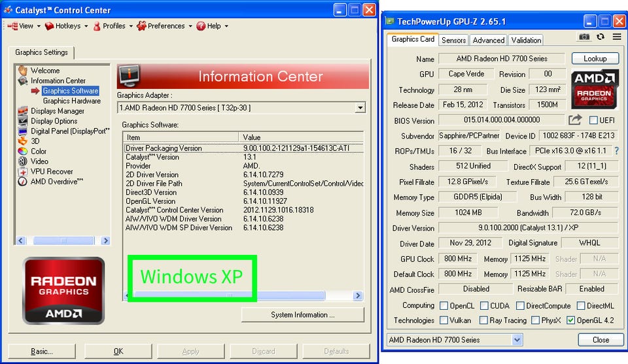This screenshot has height=364, width=628.
Task: Click the GPU-Z screenshot camera icon
Action: click(584, 37)
